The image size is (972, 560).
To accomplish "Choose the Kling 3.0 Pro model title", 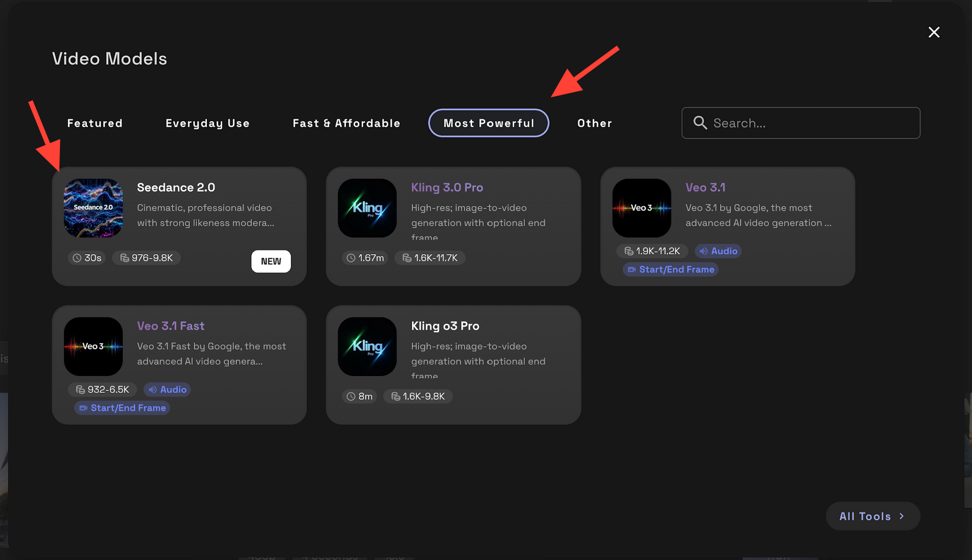I will [447, 188].
